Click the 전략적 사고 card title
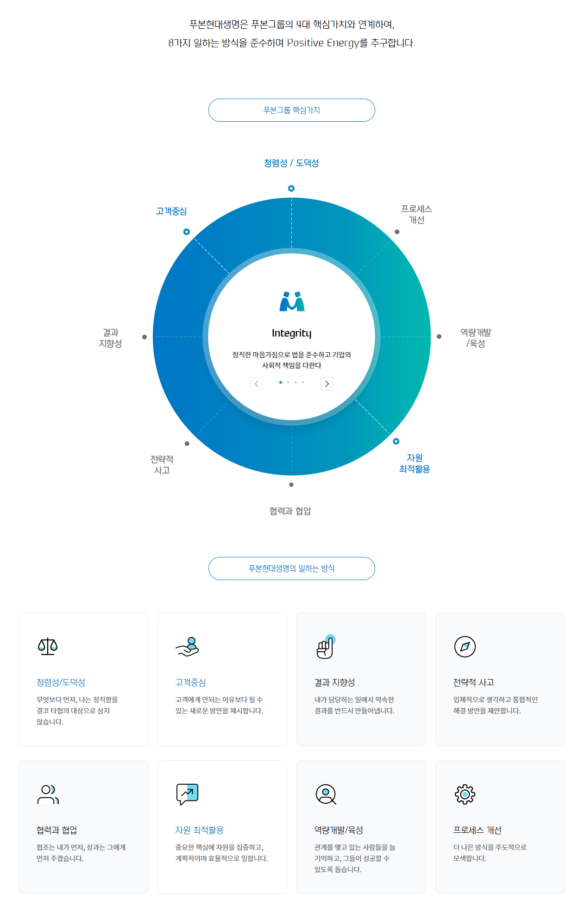 pyautogui.click(x=474, y=682)
